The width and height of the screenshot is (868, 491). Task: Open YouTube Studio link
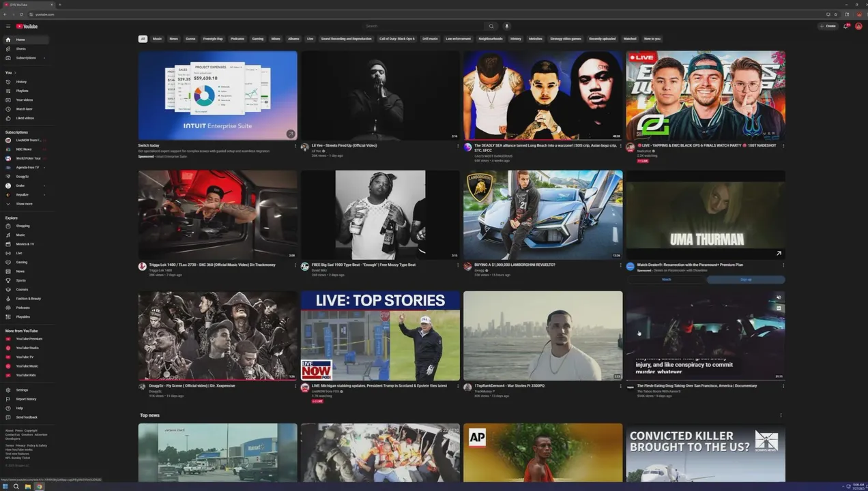click(26, 348)
